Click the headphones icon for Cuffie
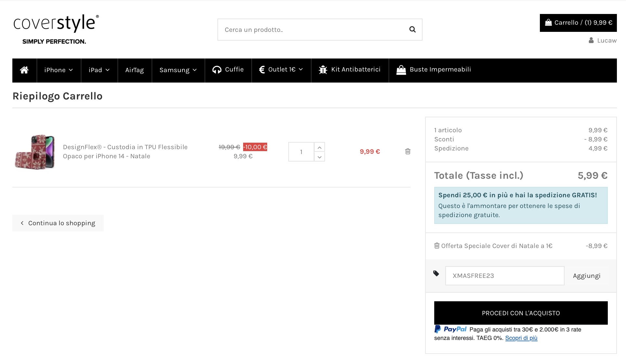Image resolution: width=626 pixels, height=364 pixels. pos(217,70)
